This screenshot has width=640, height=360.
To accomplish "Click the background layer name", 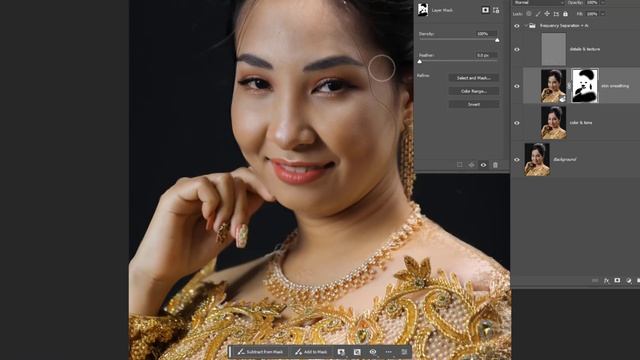I will point(564,160).
